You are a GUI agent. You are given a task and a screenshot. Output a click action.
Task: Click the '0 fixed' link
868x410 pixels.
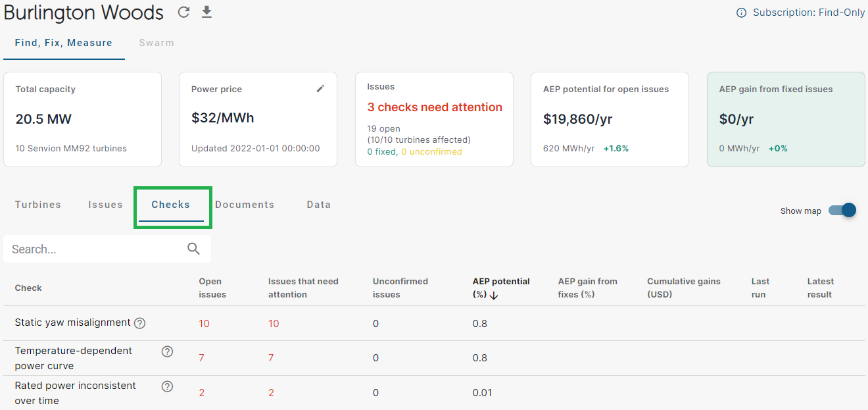[x=381, y=151]
